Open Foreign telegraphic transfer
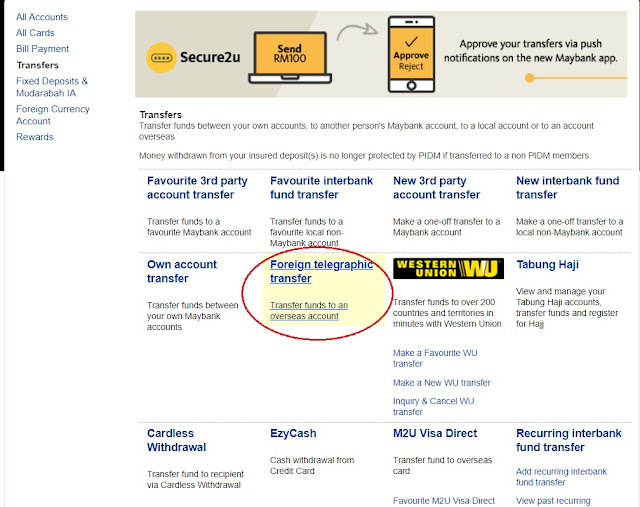The image size is (640, 507). pos(321,271)
